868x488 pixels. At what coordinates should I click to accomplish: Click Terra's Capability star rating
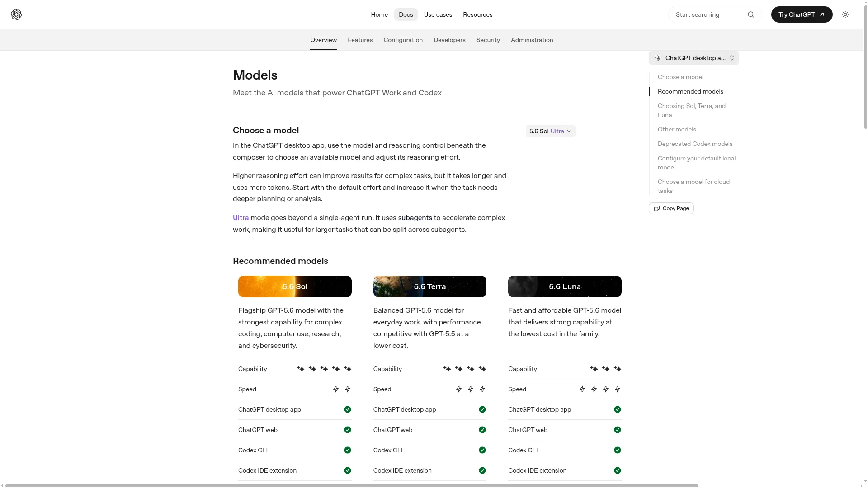click(465, 369)
